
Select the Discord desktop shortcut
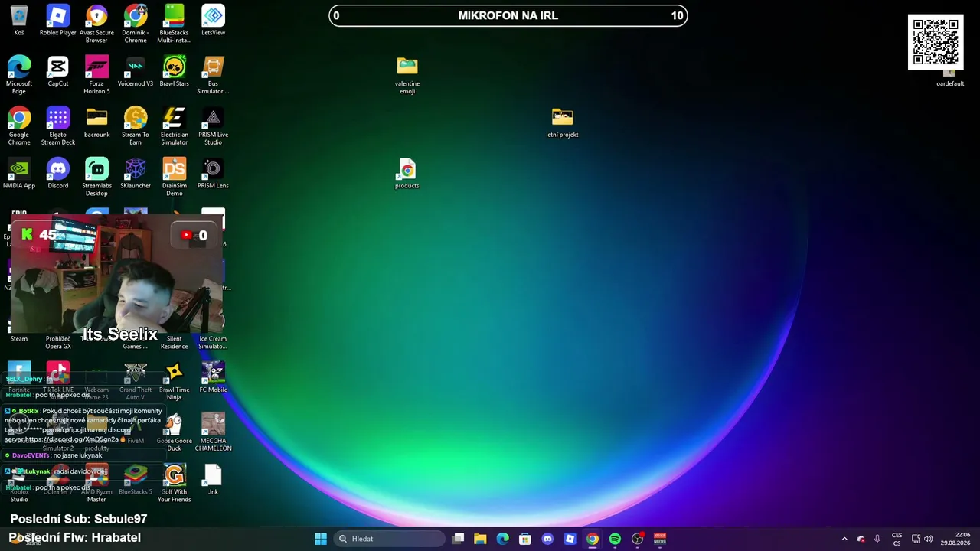click(58, 174)
